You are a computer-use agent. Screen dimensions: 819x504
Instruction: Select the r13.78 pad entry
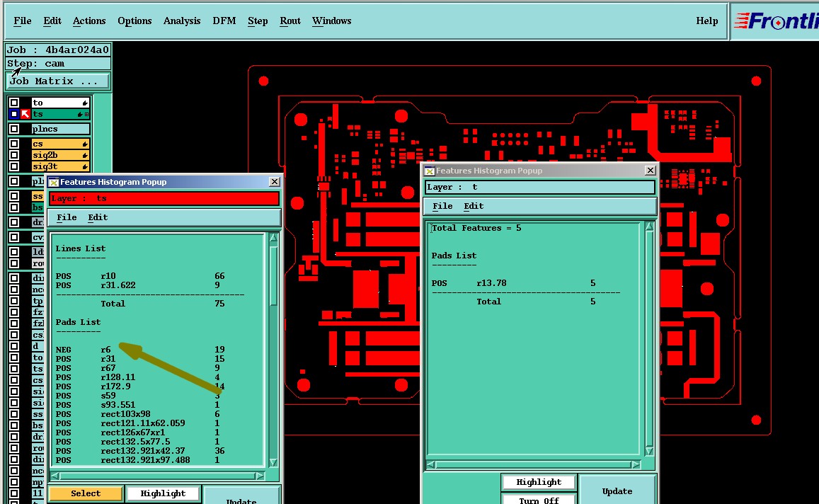coord(514,283)
